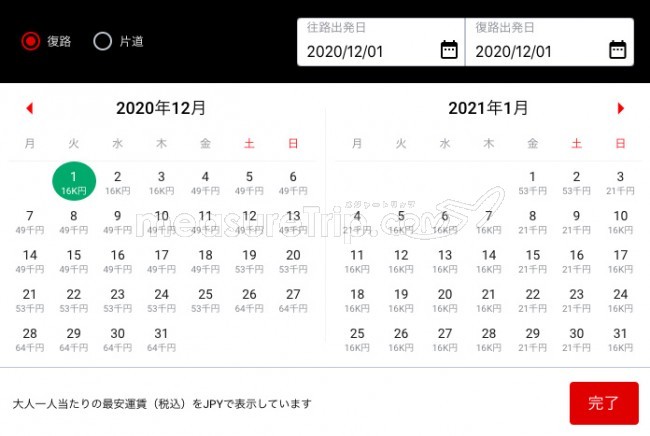
Task: Pick January 31 with 16K円 fare
Action: 620,339
